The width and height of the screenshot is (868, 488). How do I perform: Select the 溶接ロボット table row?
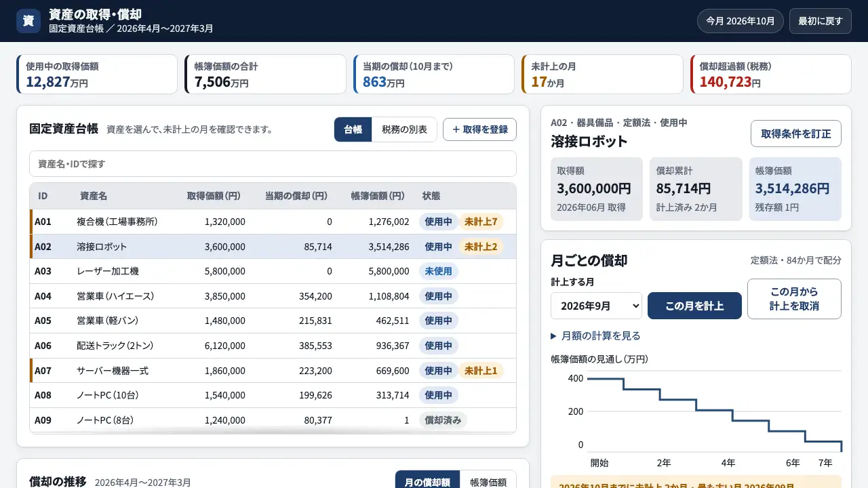(x=273, y=247)
